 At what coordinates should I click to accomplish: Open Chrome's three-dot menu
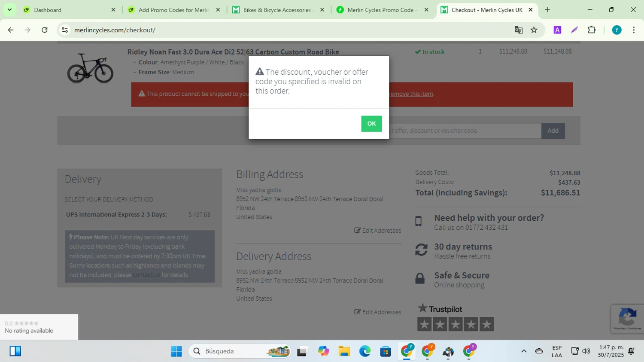coord(634,30)
